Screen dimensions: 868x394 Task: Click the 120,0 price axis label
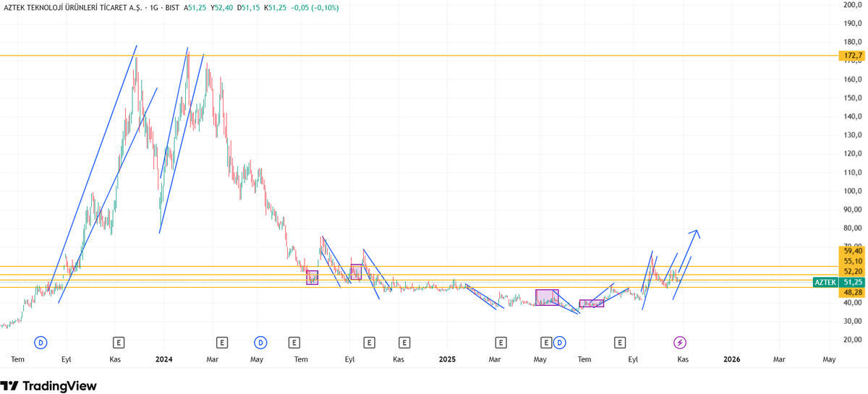(x=853, y=154)
